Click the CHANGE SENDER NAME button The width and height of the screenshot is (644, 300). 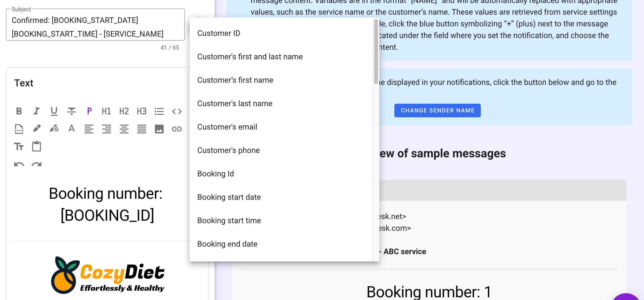point(437,110)
